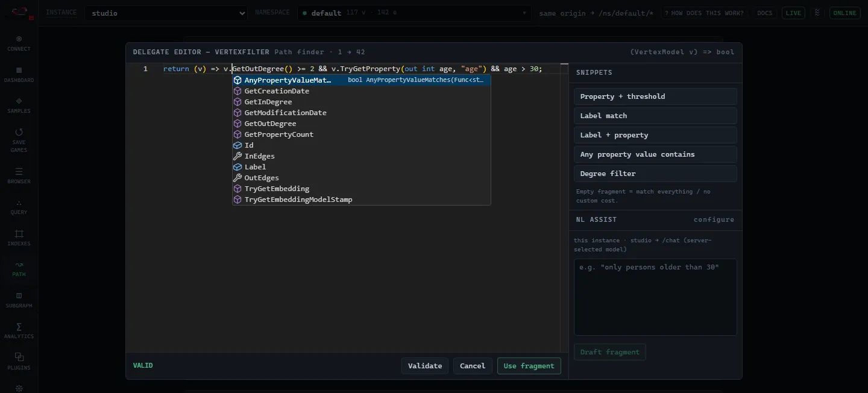This screenshot has height=393, width=868.
Task: Click the Draft fragment button
Action: point(610,352)
